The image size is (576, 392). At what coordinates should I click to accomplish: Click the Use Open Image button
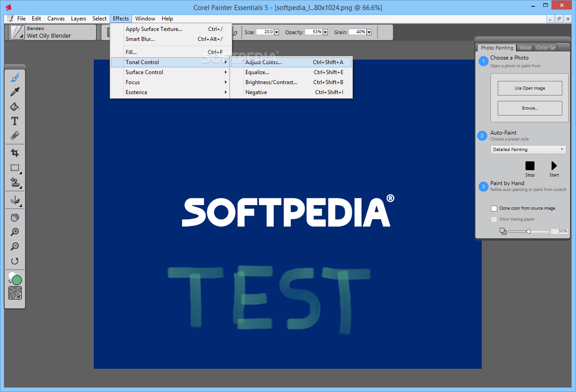(530, 88)
